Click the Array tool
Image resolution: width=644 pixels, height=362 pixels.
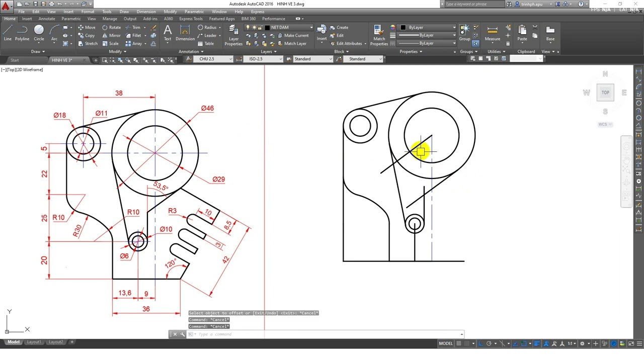(x=133, y=44)
